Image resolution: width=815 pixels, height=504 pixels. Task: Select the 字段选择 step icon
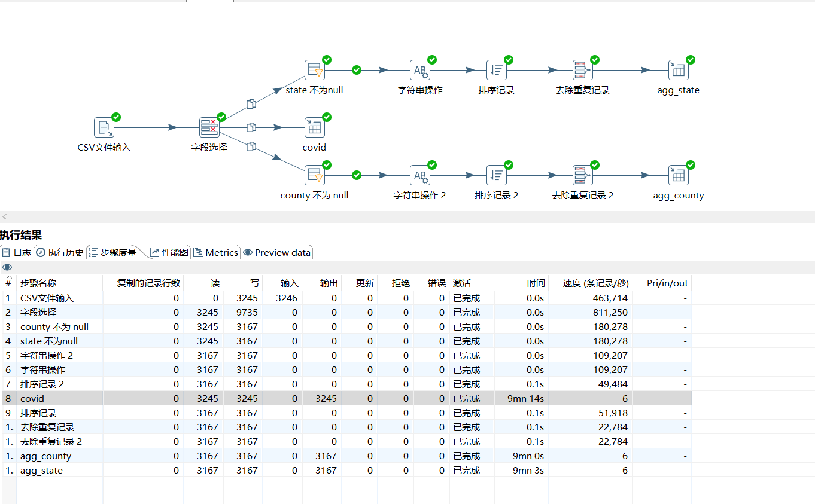(x=209, y=127)
